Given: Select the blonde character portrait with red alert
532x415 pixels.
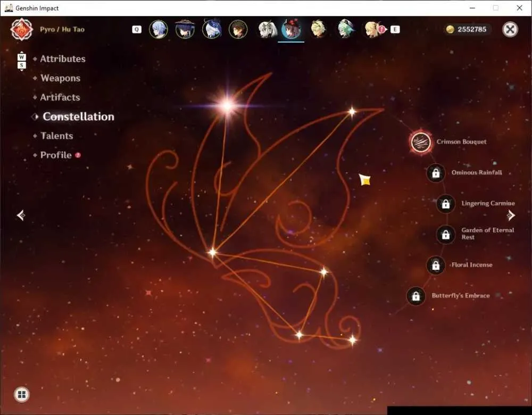Looking at the screenshot, I should 374,29.
